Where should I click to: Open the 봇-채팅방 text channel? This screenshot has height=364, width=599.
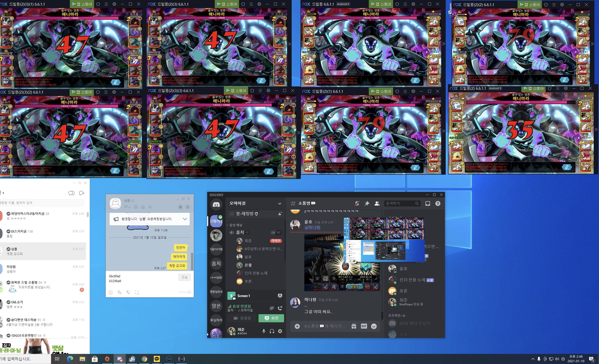point(245,214)
